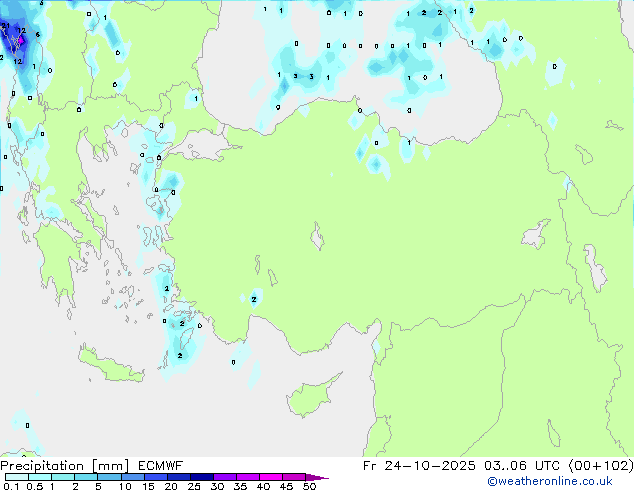The width and height of the screenshot is (634, 490).
Task: Select the 25–30 mm dark navy swatch
Action: tap(202, 477)
